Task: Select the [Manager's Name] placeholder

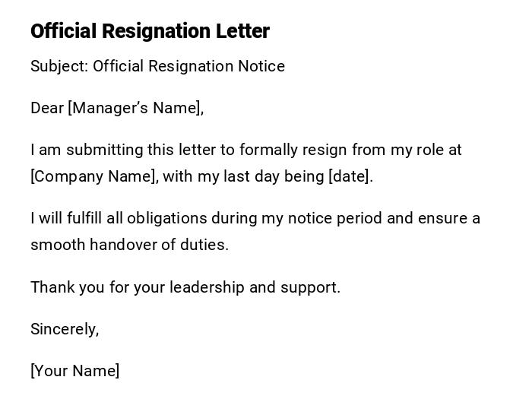Action: [135, 108]
